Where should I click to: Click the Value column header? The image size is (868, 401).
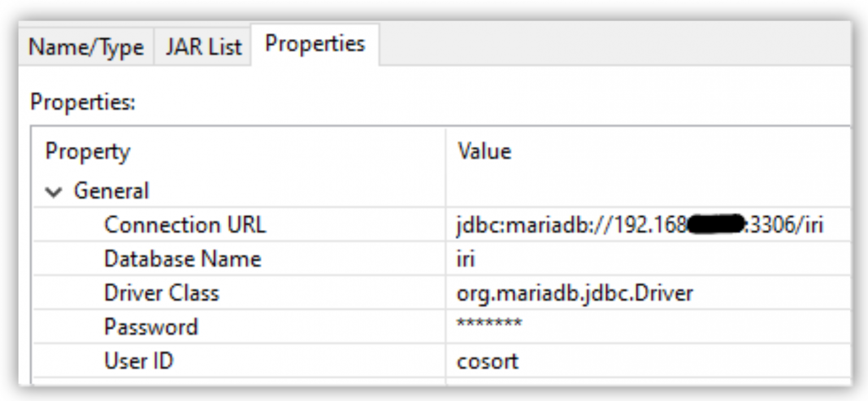(x=484, y=151)
